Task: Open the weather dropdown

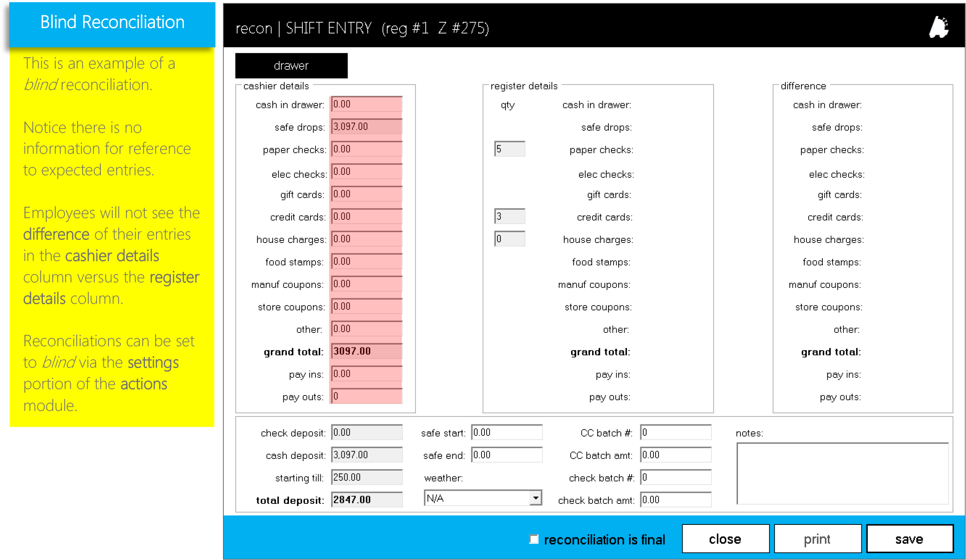Action: coord(483,498)
